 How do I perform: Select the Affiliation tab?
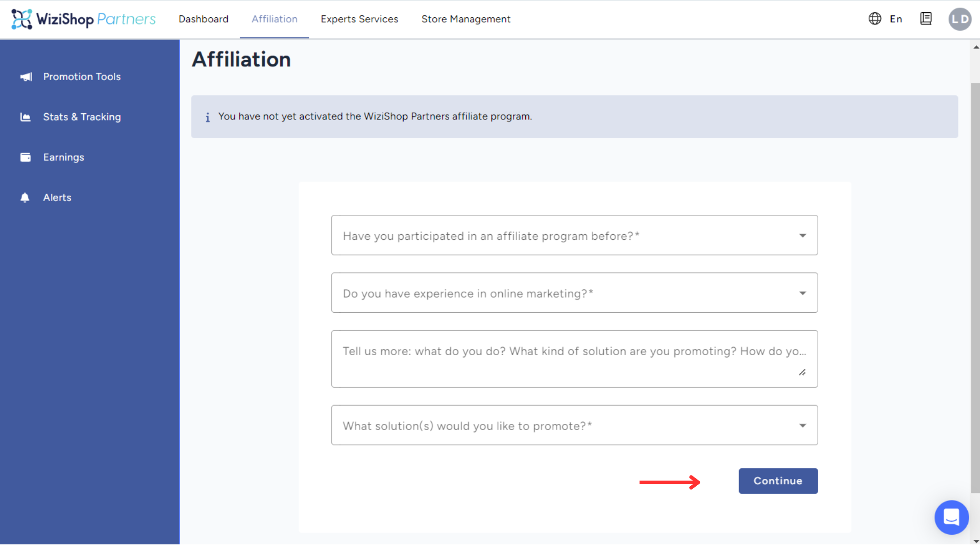[274, 19]
